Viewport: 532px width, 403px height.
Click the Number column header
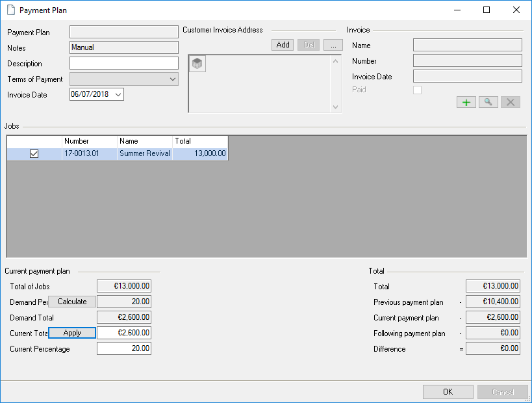(x=90, y=141)
